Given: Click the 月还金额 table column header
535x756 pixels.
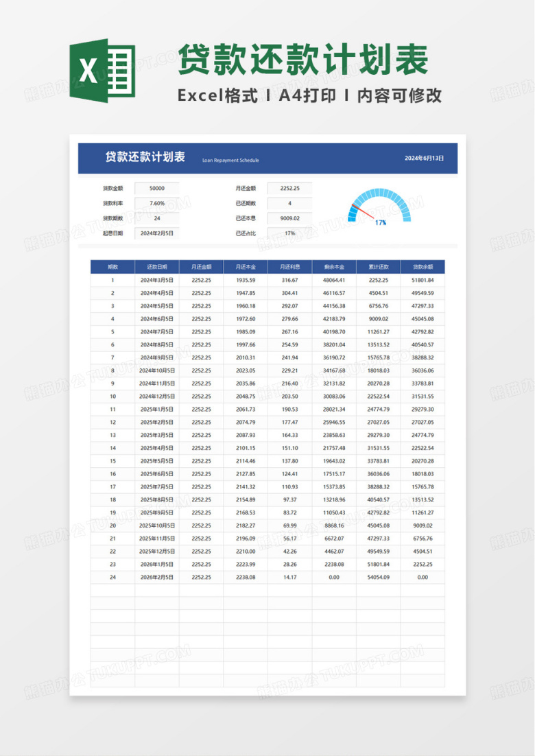Looking at the screenshot, I should pos(202,267).
